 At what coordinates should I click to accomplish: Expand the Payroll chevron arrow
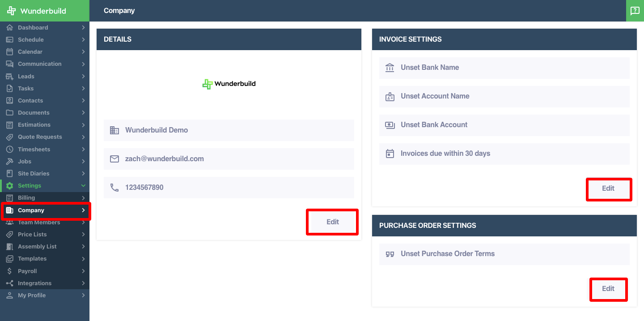[83, 271]
